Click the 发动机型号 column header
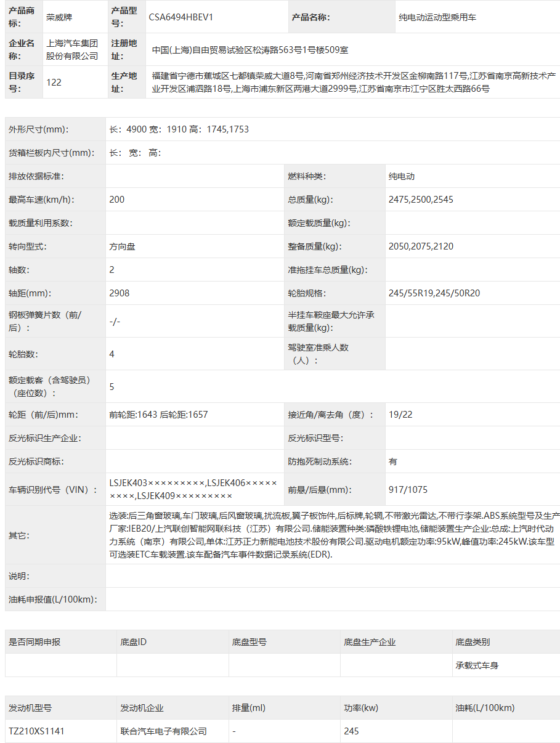 30,708
